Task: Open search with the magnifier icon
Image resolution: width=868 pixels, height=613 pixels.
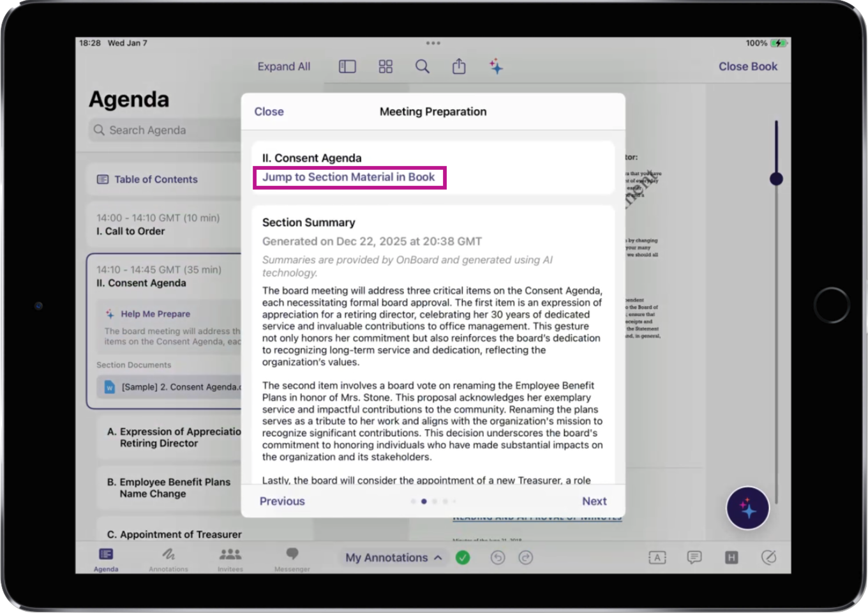Action: (423, 66)
